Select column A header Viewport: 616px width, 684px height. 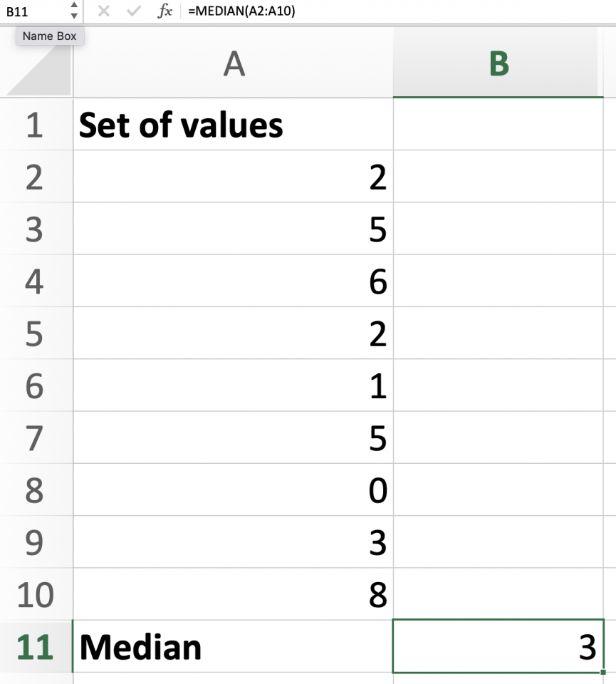click(233, 66)
